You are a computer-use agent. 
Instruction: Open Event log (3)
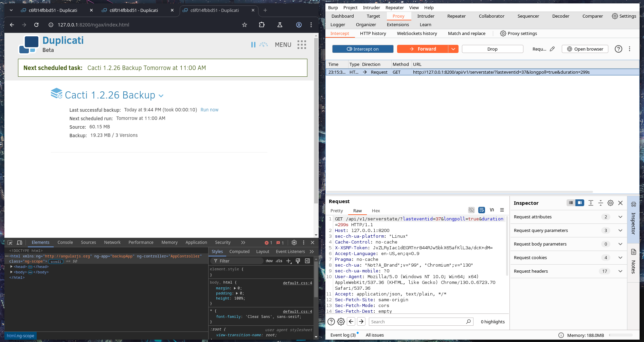coord(343,335)
